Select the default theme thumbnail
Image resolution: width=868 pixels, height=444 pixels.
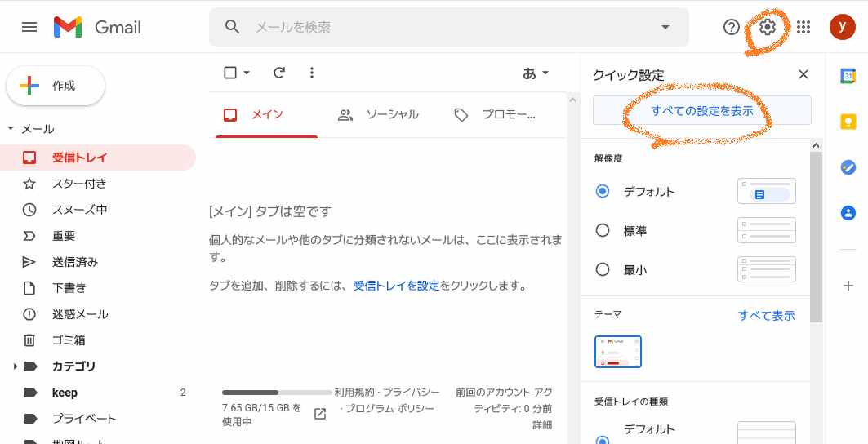click(x=618, y=352)
